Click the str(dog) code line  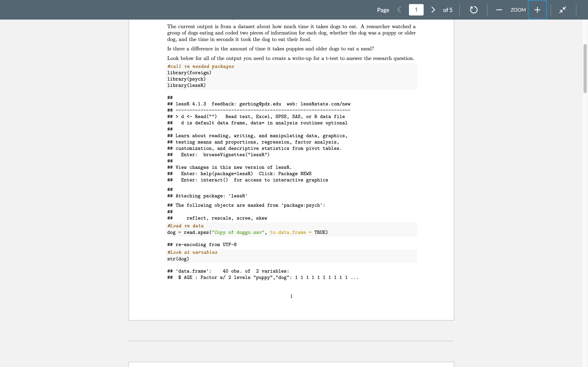click(x=178, y=259)
